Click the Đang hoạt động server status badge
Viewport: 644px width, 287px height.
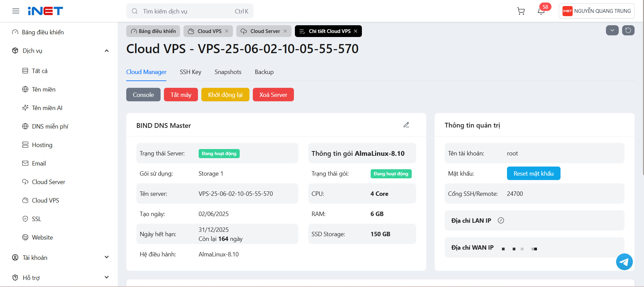point(219,153)
